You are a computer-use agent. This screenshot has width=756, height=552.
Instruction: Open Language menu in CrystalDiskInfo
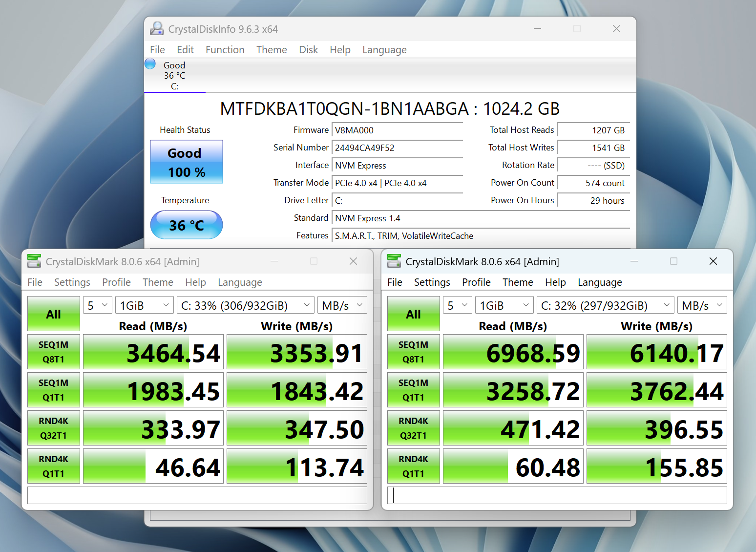click(384, 50)
